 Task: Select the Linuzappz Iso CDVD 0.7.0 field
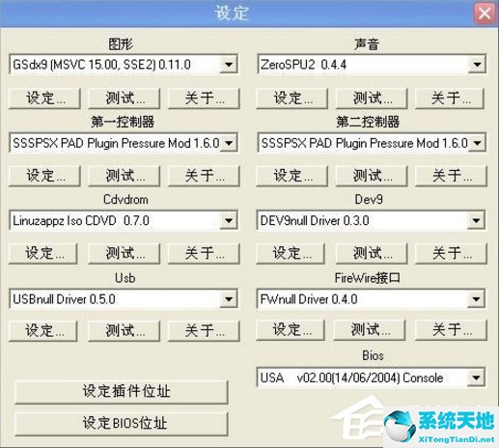(x=124, y=220)
